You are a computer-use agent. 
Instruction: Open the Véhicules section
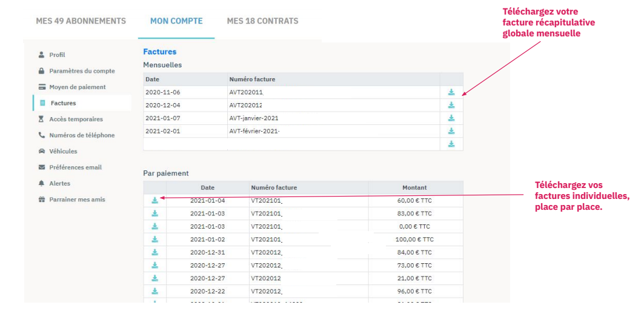(x=63, y=151)
